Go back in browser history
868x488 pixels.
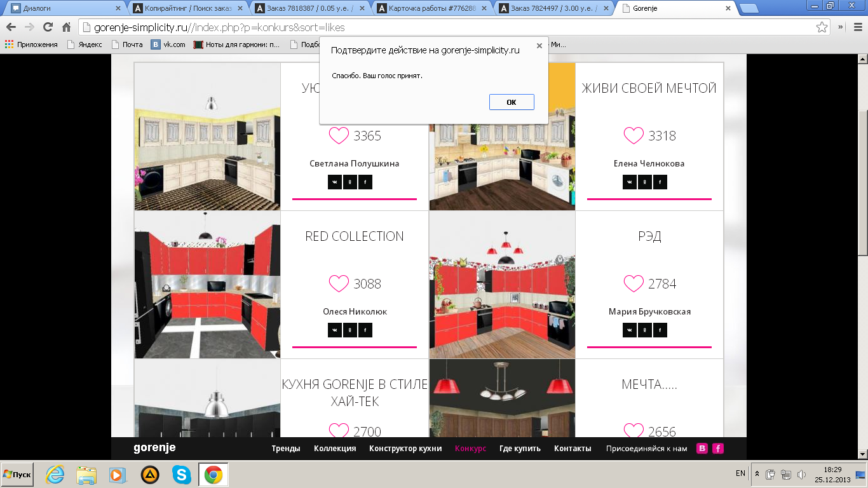(11, 27)
